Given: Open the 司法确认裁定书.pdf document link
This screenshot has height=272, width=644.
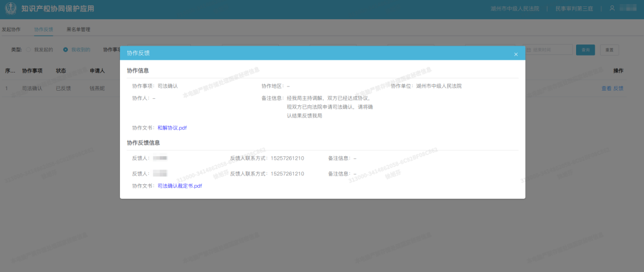Looking at the screenshot, I should click(180, 185).
